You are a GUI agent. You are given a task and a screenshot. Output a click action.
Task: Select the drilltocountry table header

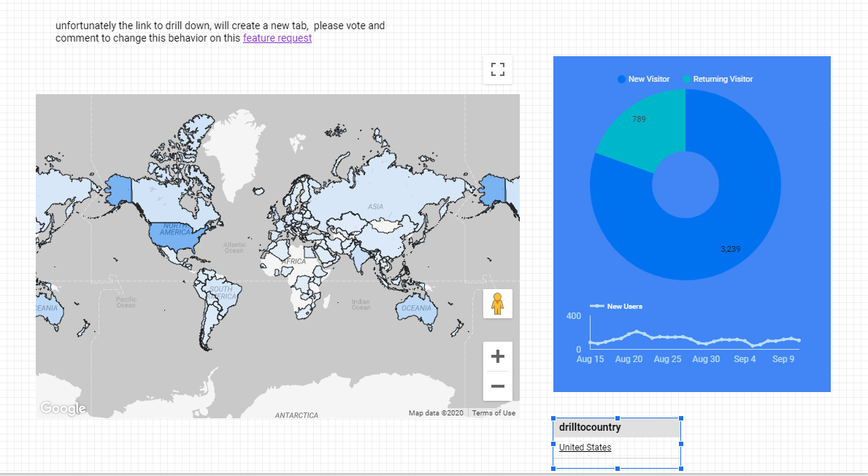[617, 427]
